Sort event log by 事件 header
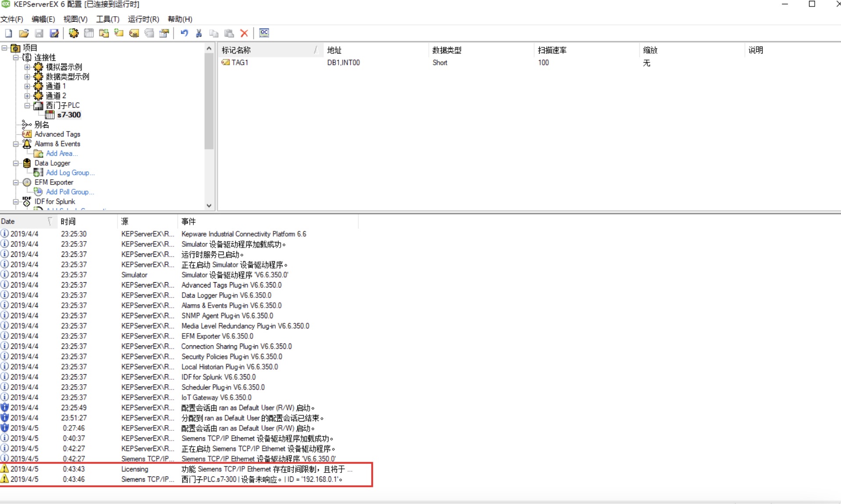841x504 pixels. (x=268, y=221)
